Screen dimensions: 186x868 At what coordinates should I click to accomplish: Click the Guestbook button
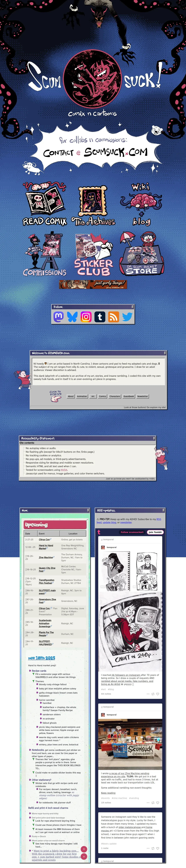[x=129, y=396]
